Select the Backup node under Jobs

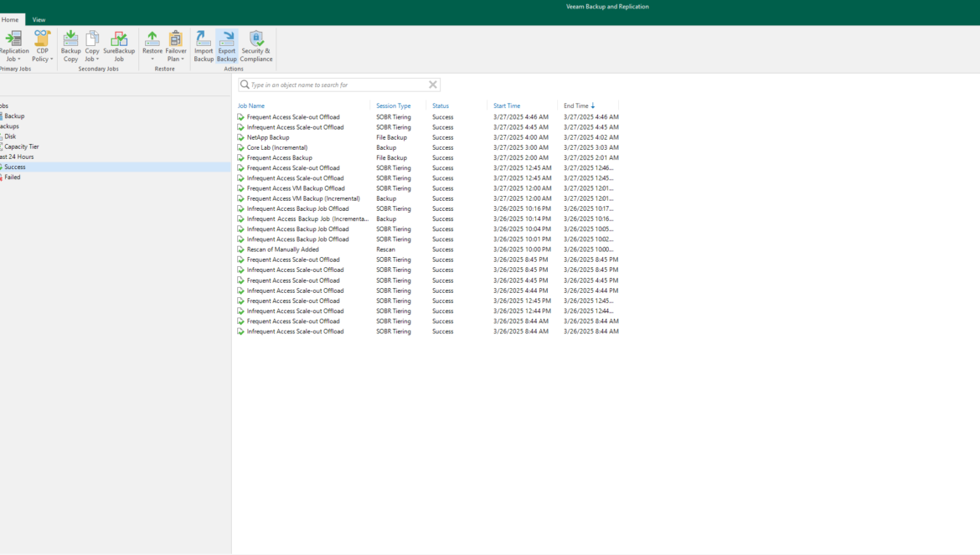(14, 116)
